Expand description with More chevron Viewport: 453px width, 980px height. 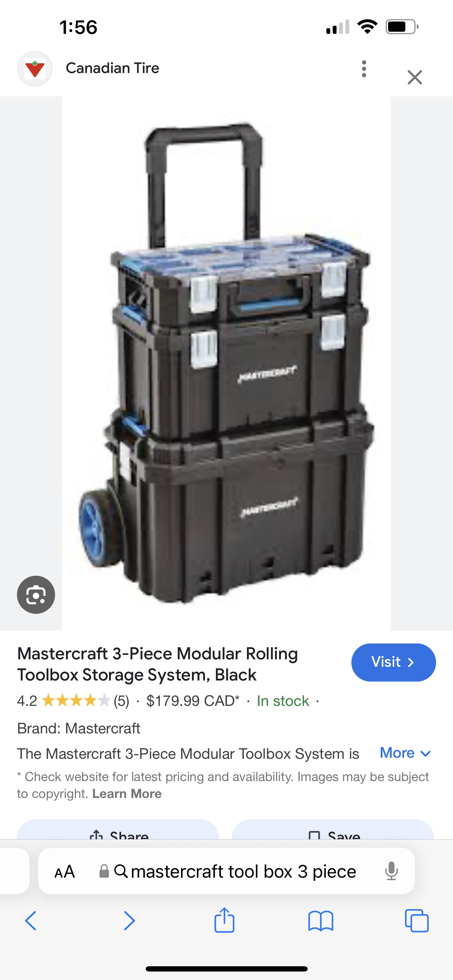[x=405, y=753]
